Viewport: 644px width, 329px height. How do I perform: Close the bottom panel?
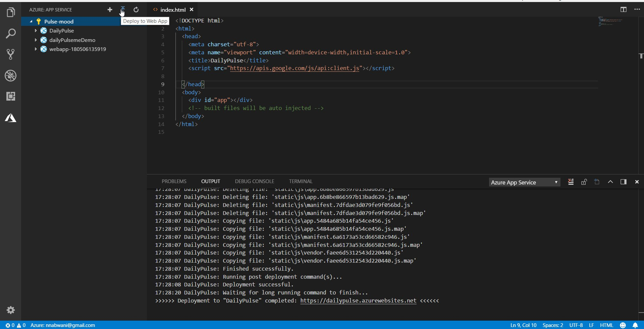(x=637, y=182)
